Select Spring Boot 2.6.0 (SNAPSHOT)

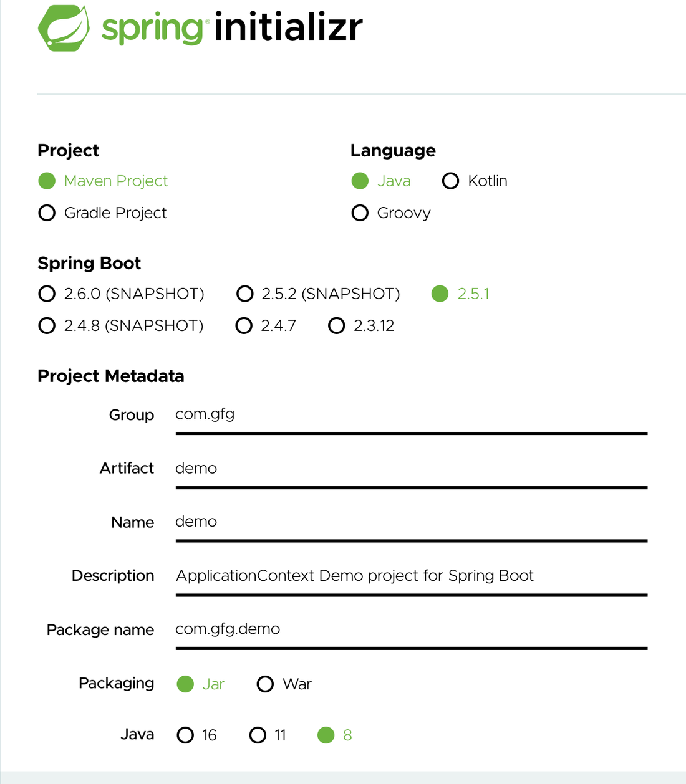click(x=47, y=294)
